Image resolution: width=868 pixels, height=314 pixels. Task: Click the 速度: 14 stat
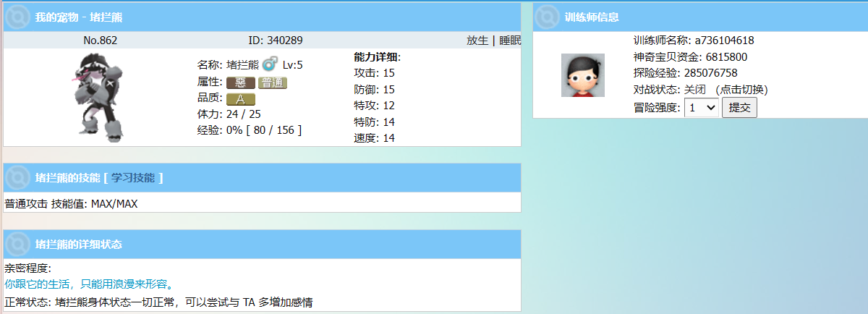pyautogui.click(x=374, y=138)
